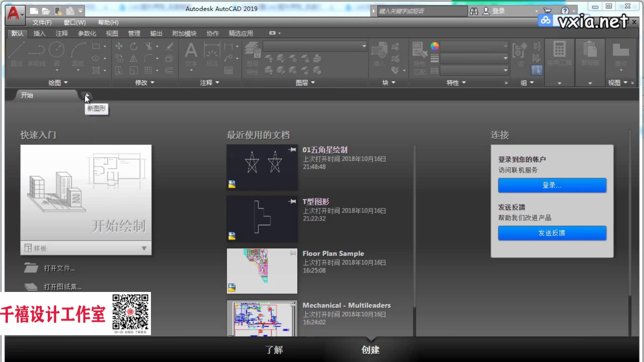This screenshot has height=362, width=644.
Task: Select the 圆弧 arc tool
Action: [x=78, y=54]
